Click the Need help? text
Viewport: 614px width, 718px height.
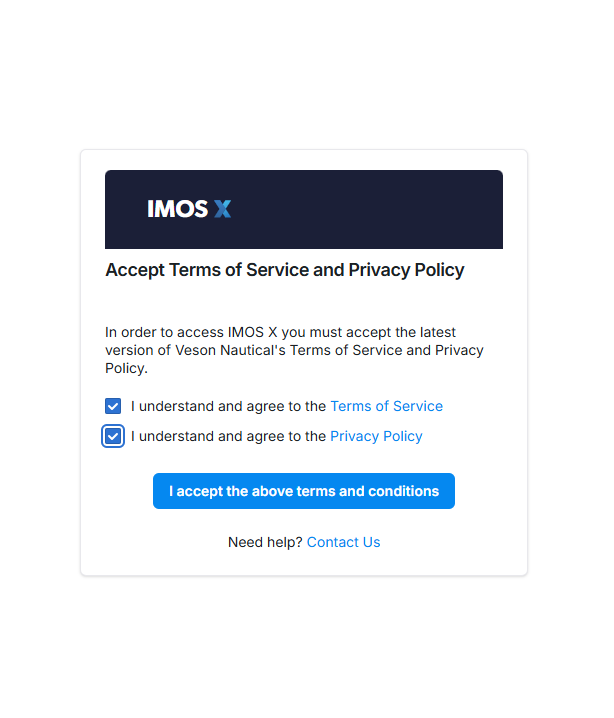265,542
